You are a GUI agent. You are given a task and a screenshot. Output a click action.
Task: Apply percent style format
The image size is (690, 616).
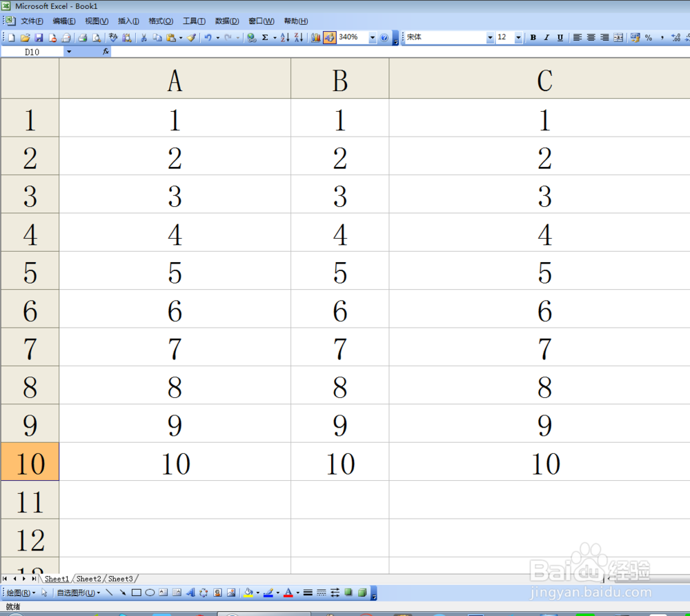point(649,37)
